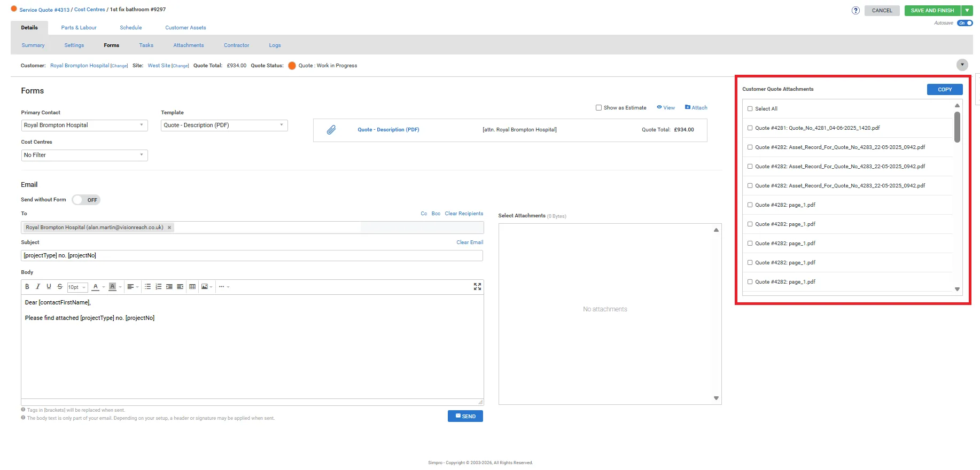Open the Summary sub-tab
The height and width of the screenshot is (470, 980).
tap(33, 45)
